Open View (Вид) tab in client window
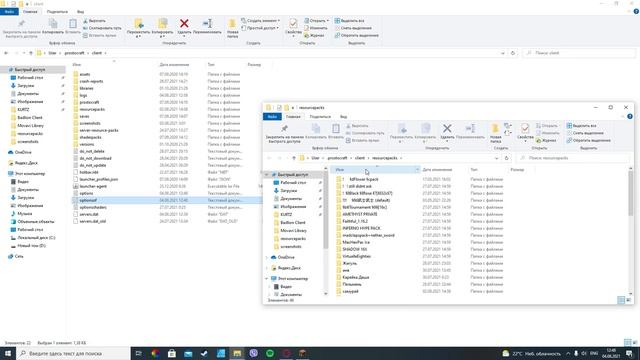 (80, 12)
